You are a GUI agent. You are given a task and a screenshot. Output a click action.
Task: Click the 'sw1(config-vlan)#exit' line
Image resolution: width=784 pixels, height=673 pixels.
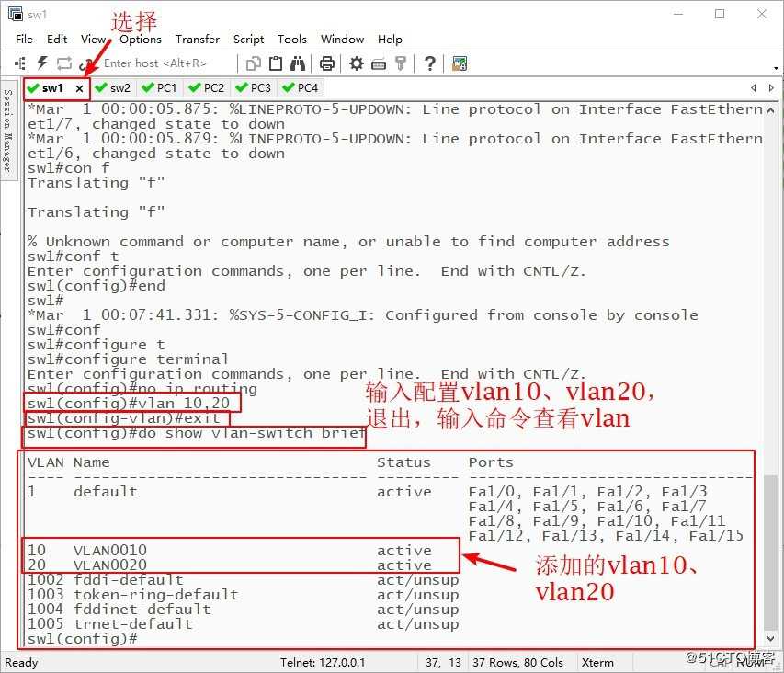pyautogui.click(x=123, y=418)
